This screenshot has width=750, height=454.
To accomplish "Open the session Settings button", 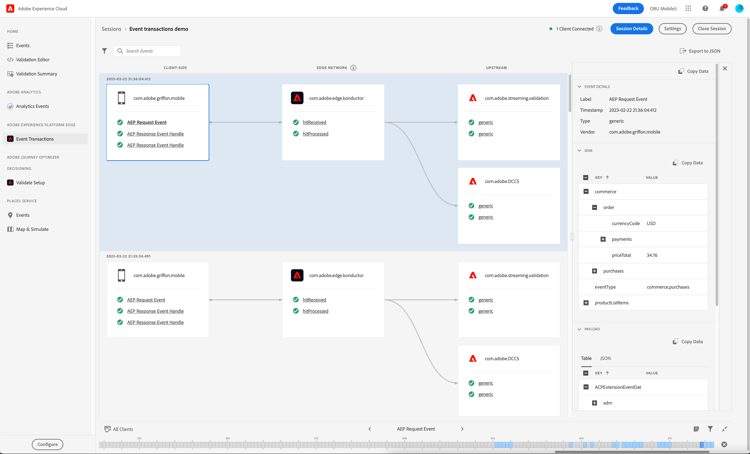I will 672,29.
